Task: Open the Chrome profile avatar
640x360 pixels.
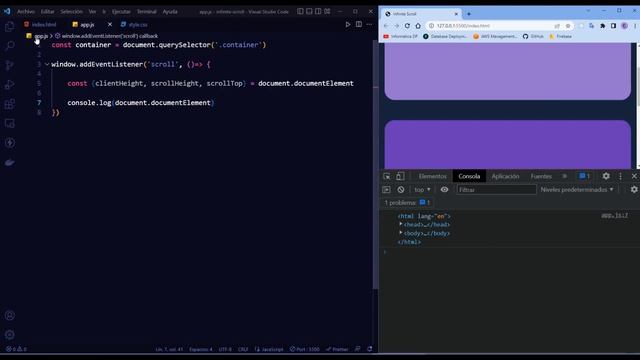Action: (x=624, y=26)
